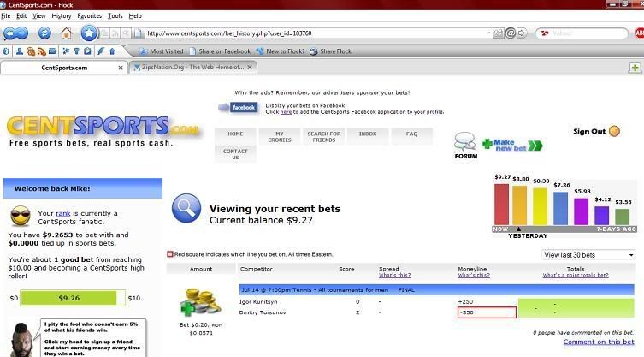Open the Forum speech bubbles icon
The height and width of the screenshot is (357, 644).
(x=465, y=142)
